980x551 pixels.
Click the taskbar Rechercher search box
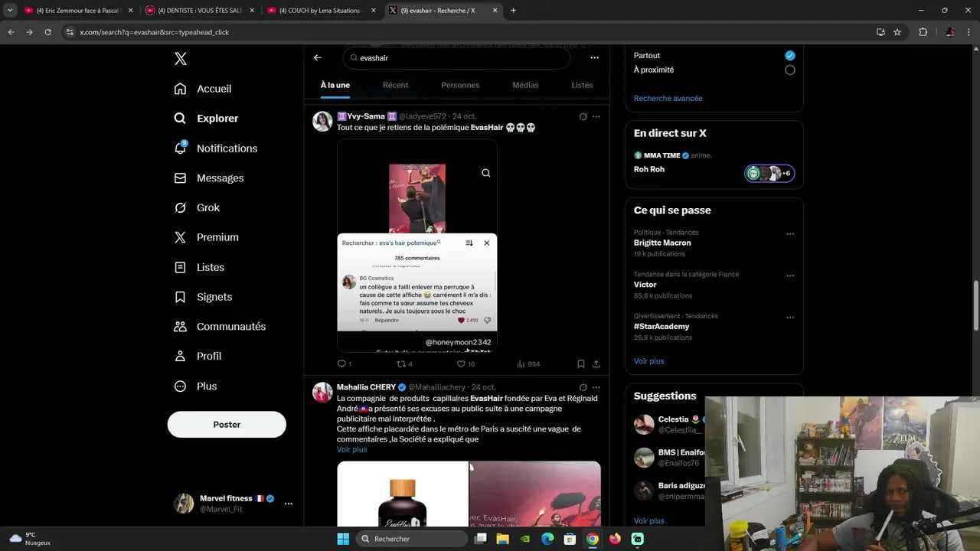[413, 539]
